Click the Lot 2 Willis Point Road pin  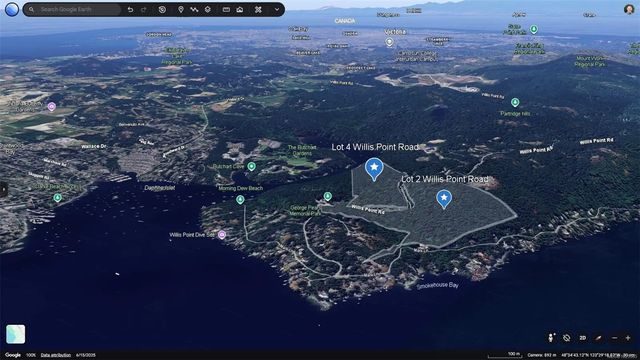coord(444,199)
